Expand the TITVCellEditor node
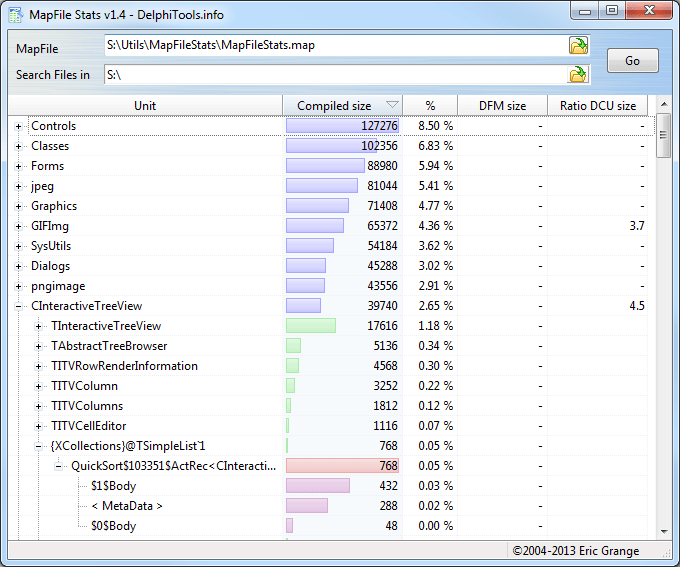Image resolution: width=680 pixels, height=567 pixels. (x=38, y=426)
